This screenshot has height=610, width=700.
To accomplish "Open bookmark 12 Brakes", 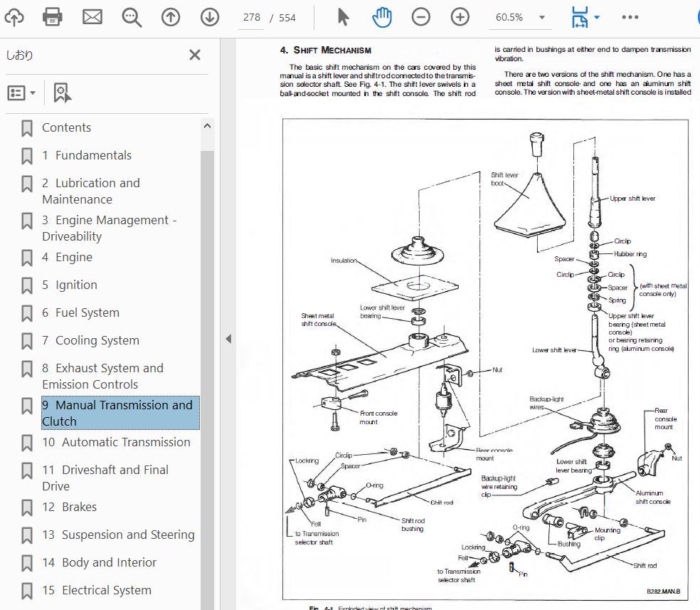I will 69,507.
